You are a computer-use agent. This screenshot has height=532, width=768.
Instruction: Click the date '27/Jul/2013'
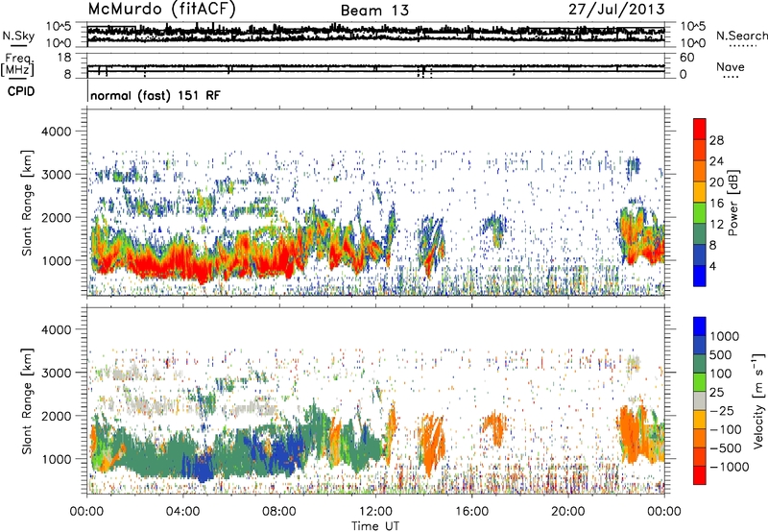[616, 10]
